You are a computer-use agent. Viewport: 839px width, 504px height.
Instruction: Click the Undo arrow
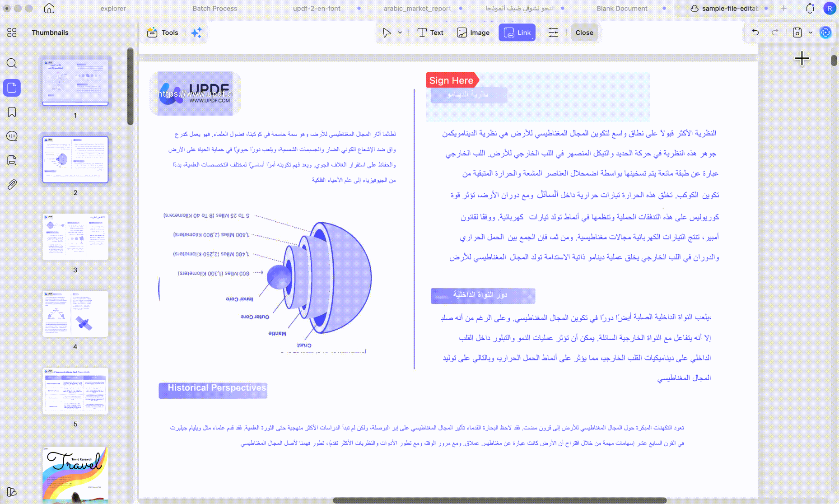point(755,33)
